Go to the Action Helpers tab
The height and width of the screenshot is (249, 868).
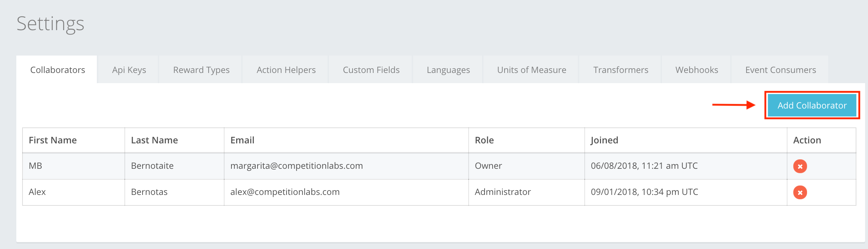click(x=286, y=70)
